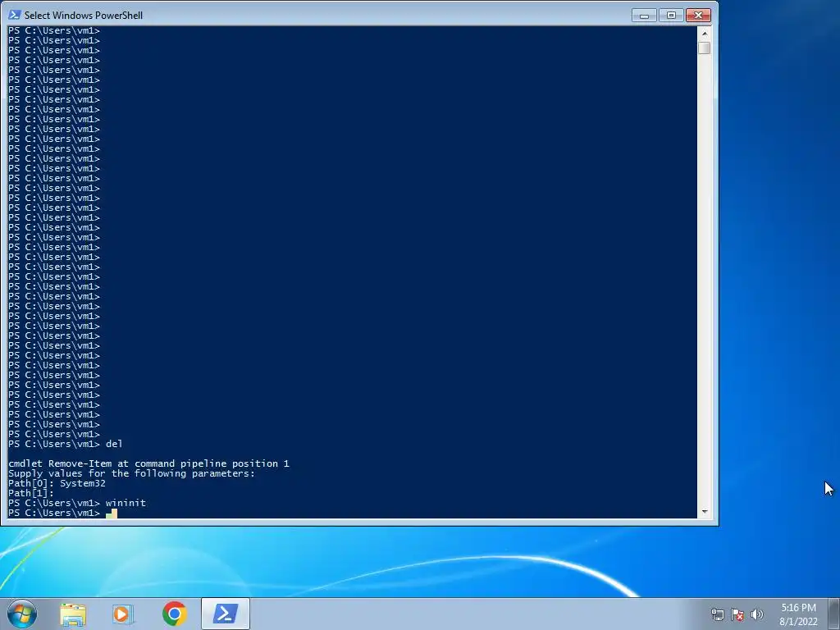Screen dimensions: 840x630
Task: Click the PowerShell title bar icon
Action: (15, 15)
